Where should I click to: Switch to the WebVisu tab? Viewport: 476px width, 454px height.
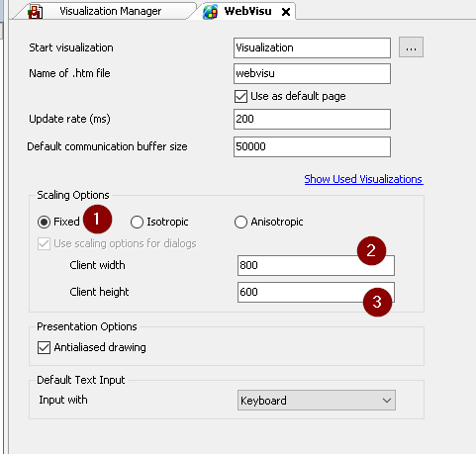click(247, 11)
